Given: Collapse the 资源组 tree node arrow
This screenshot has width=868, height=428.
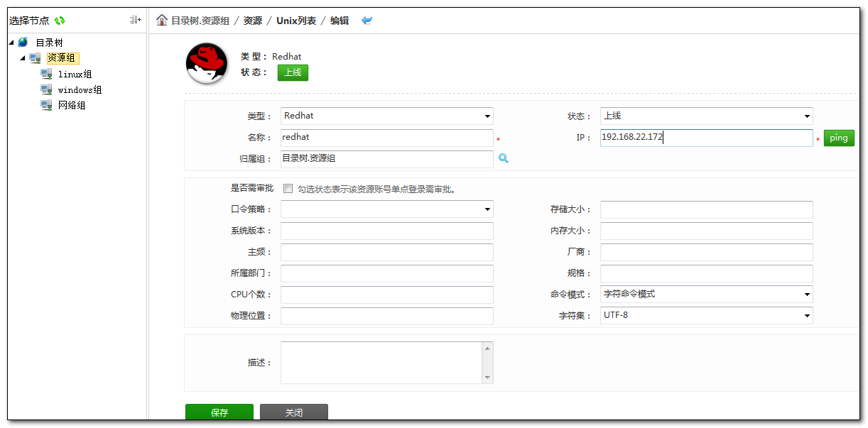Looking at the screenshot, I should pos(22,58).
